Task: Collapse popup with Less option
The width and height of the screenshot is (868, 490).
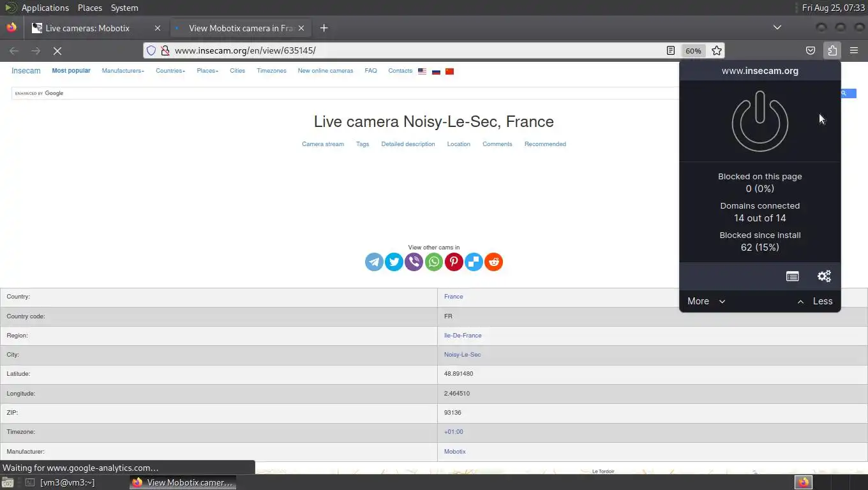Action: click(x=814, y=301)
